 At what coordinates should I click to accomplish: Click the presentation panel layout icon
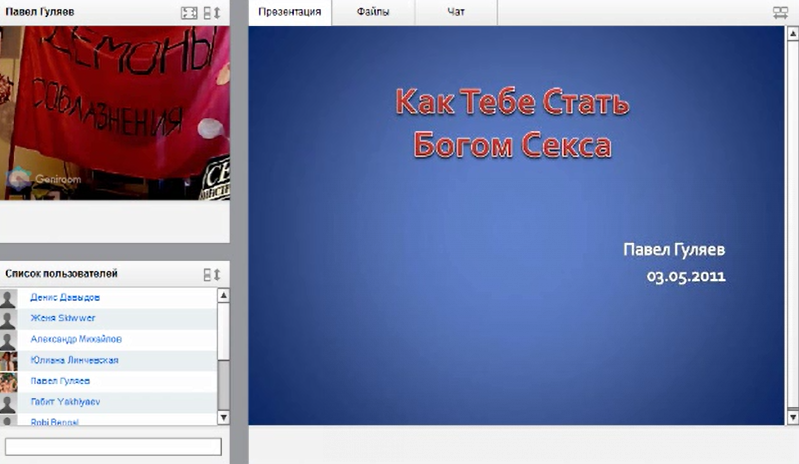click(x=780, y=13)
